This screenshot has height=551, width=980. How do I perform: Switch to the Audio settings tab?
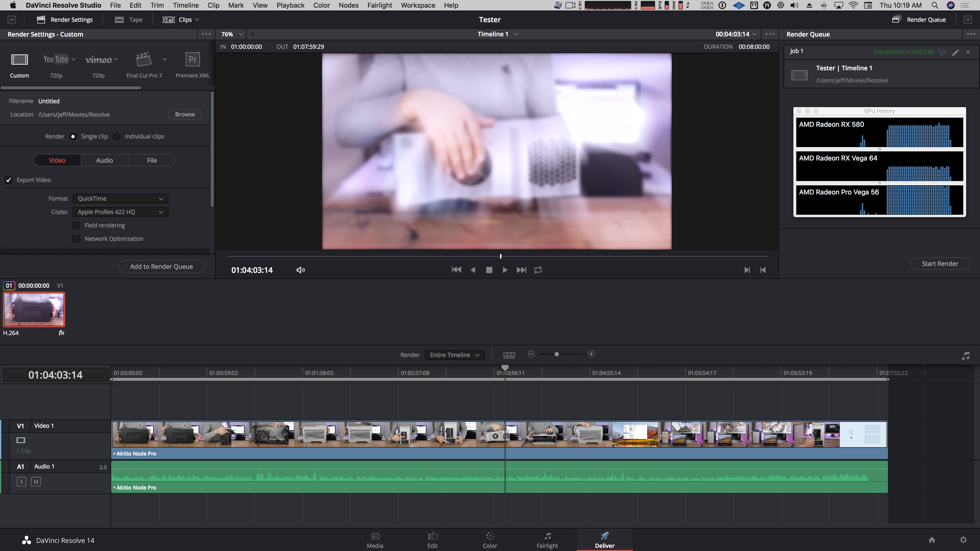pos(104,160)
